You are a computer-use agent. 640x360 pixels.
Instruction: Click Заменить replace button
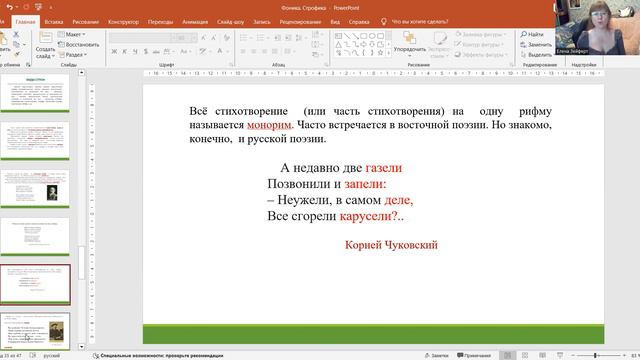click(536, 44)
